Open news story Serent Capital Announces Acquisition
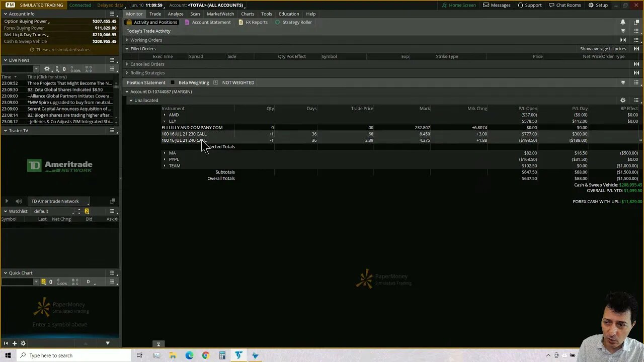 [x=69, y=109]
